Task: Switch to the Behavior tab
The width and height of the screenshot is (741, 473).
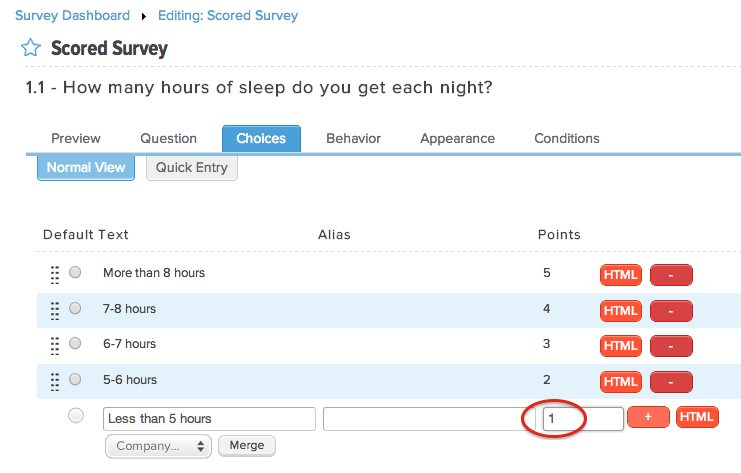Action: [x=353, y=138]
